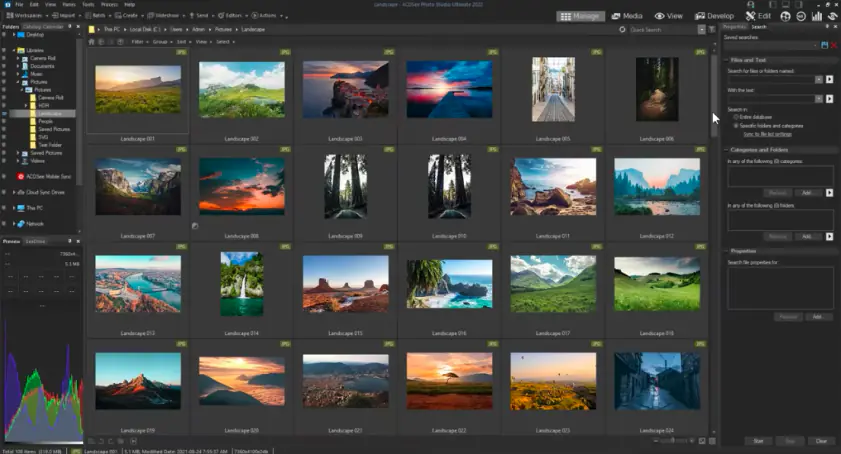This screenshot has height=454, width=841.
Task: Open Media mode
Action: [x=627, y=16]
